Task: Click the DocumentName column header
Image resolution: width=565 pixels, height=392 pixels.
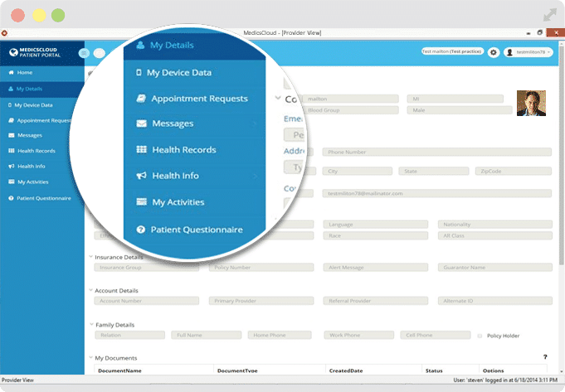Action: tap(119, 370)
